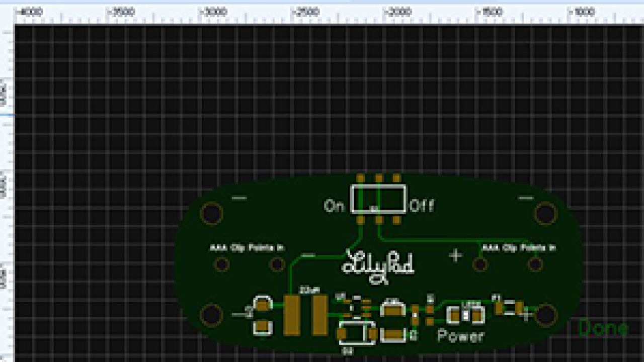This screenshot has height=362, width=644.
Task: Click the minus symbol at board top-right
Action: 526,198
